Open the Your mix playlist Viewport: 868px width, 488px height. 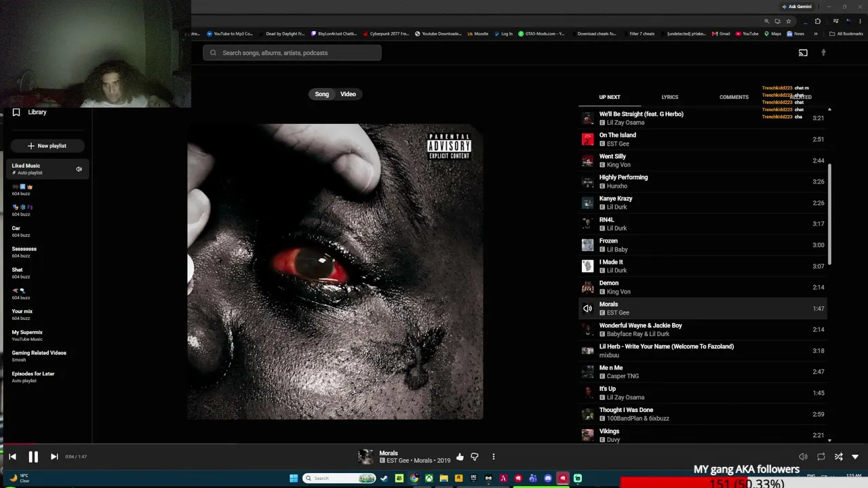[47, 314]
